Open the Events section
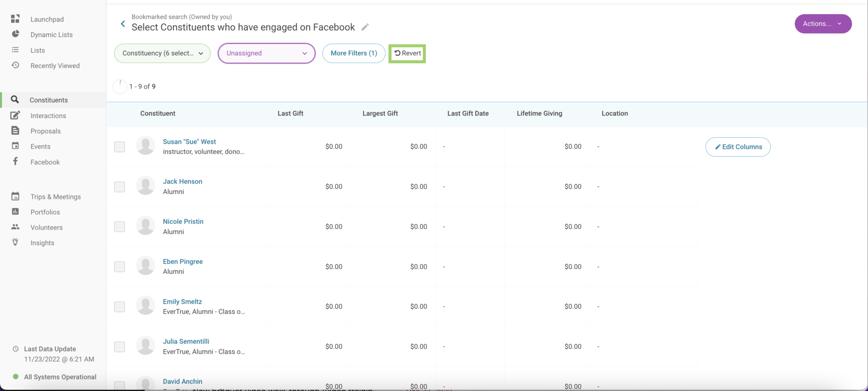The width and height of the screenshot is (868, 391). [40, 146]
